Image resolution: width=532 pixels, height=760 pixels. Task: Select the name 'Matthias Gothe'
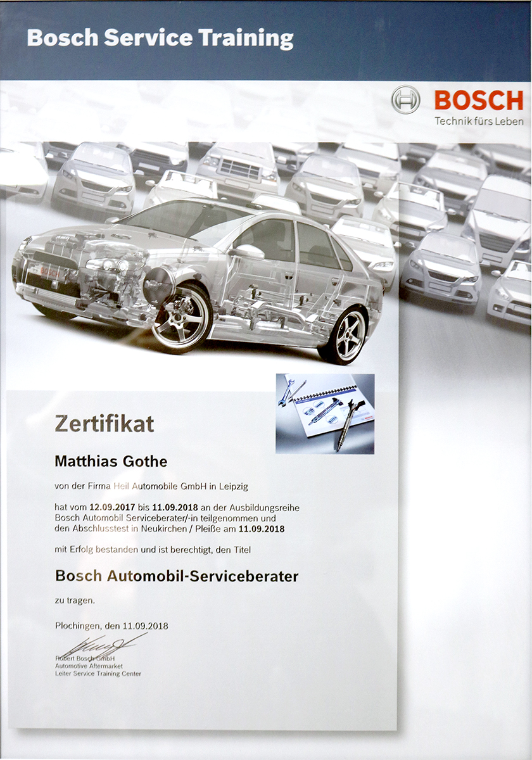pos(111,462)
